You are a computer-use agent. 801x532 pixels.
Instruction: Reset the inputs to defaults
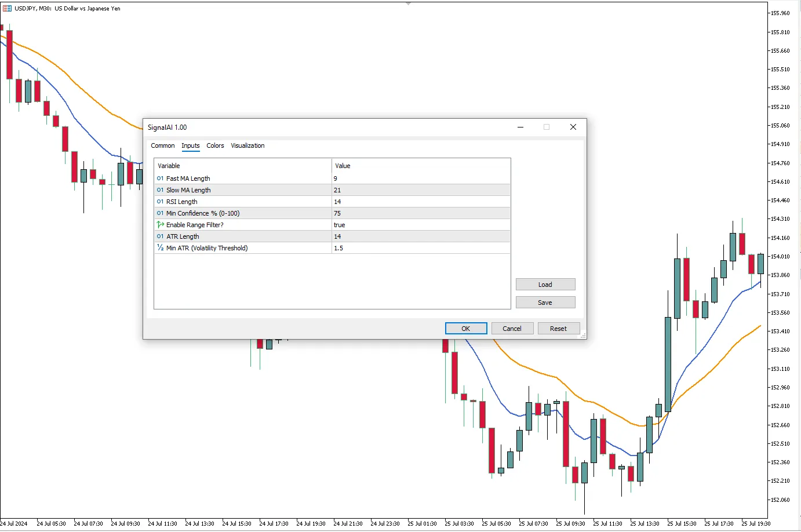tap(558, 329)
